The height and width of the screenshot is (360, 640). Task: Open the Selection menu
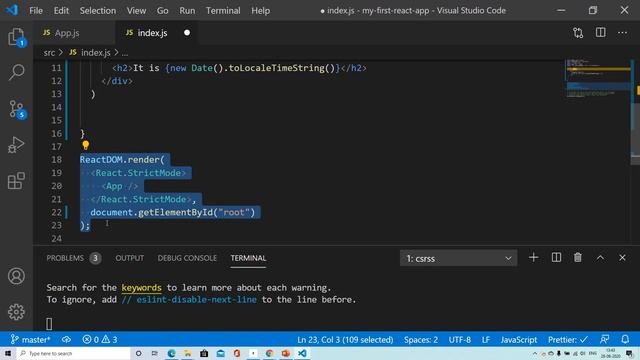pos(98,11)
